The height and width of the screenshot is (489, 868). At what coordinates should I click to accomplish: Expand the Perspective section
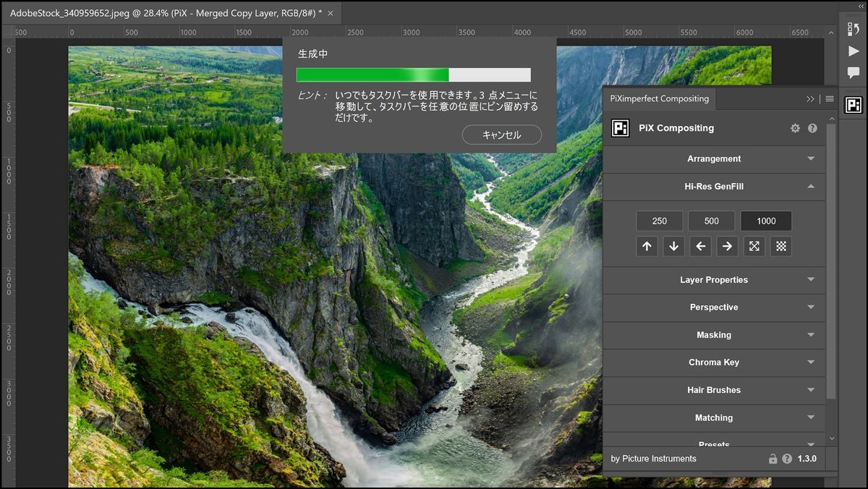tap(714, 307)
